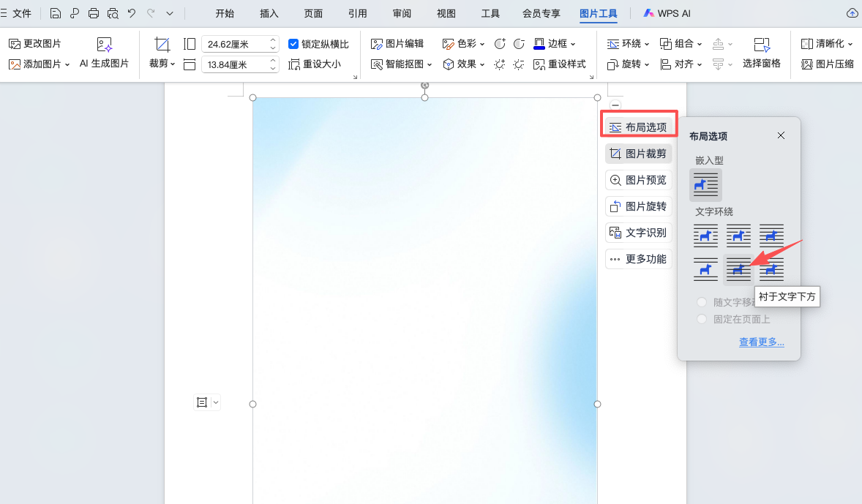Select Behind Text (衬于文字下方) layout
Image resolution: width=862 pixels, height=504 pixels.
(738, 269)
